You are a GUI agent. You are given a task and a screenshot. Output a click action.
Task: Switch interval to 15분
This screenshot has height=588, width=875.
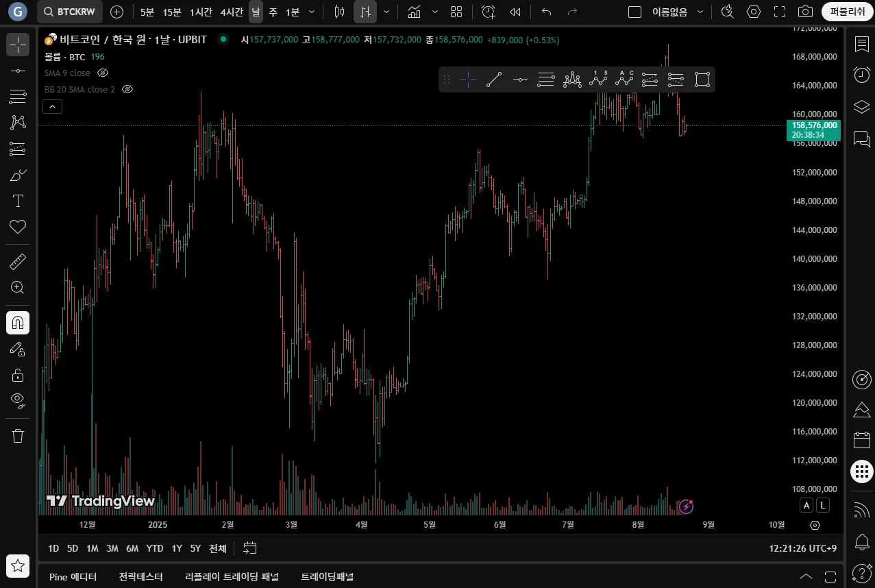point(172,12)
